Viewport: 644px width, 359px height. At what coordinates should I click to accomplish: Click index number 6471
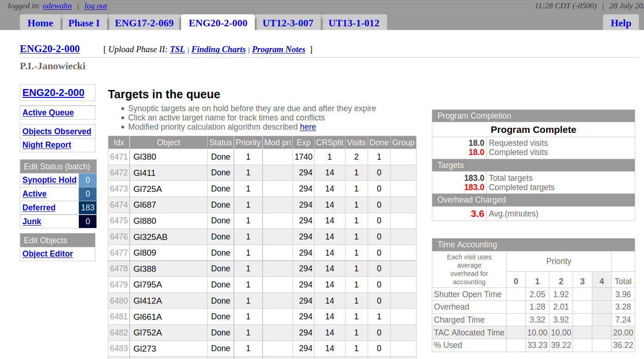click(119, 157)
